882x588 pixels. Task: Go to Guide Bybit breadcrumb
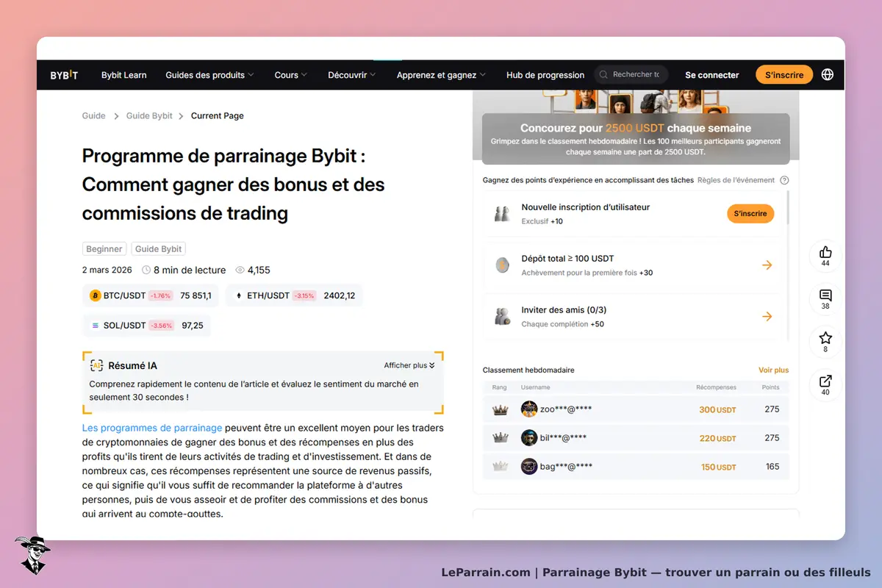pyautogui.click(x=149, y=115)
